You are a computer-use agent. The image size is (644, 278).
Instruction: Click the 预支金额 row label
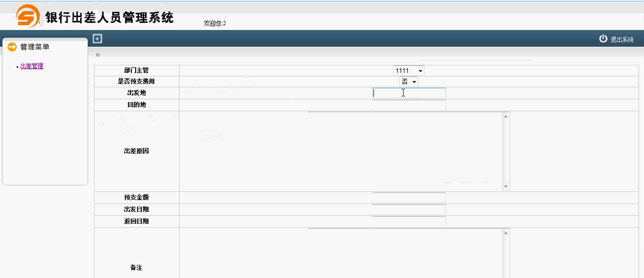point(136,198)
